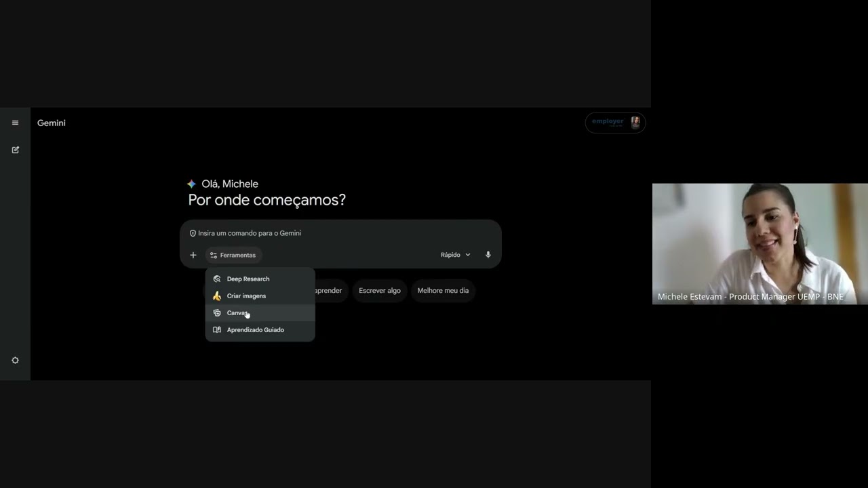Click the Escrever algo suggestion chip
Image resolution: width=868 pixels, height=488 pixels.
click(x=380, y=291)
